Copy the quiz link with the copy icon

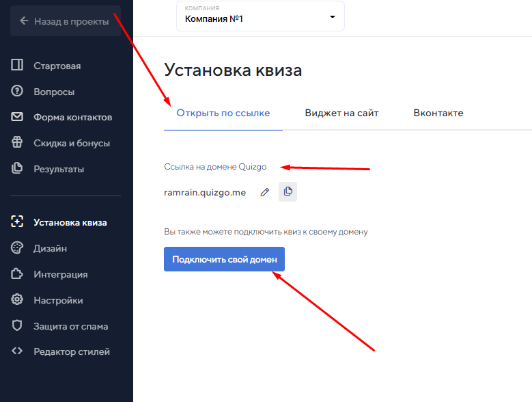pos(288,191)
